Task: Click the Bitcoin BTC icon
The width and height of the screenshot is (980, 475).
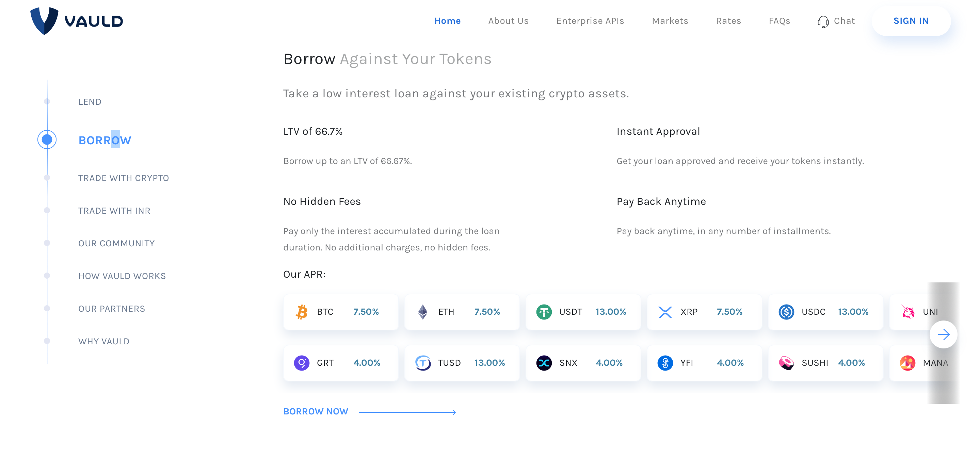Action: (302, 312)
